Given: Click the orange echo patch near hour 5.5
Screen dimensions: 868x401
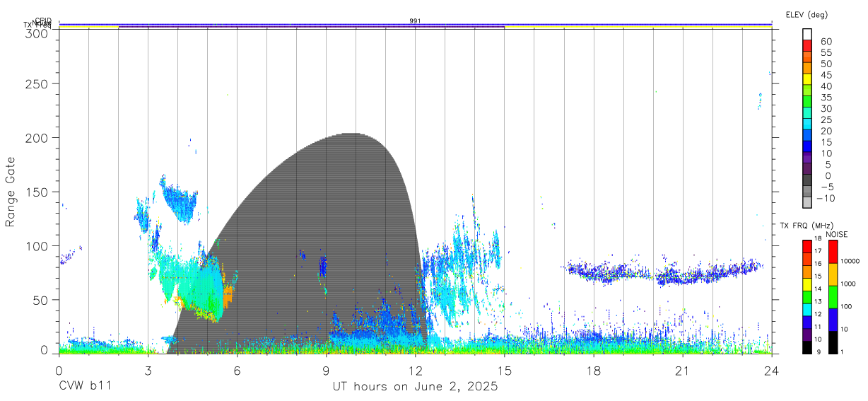Looking at the screenshot, I should [227, 296].
